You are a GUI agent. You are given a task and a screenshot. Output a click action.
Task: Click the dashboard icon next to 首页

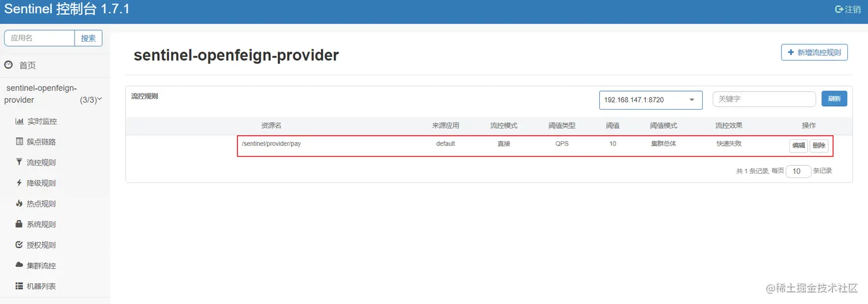(9, 65)
